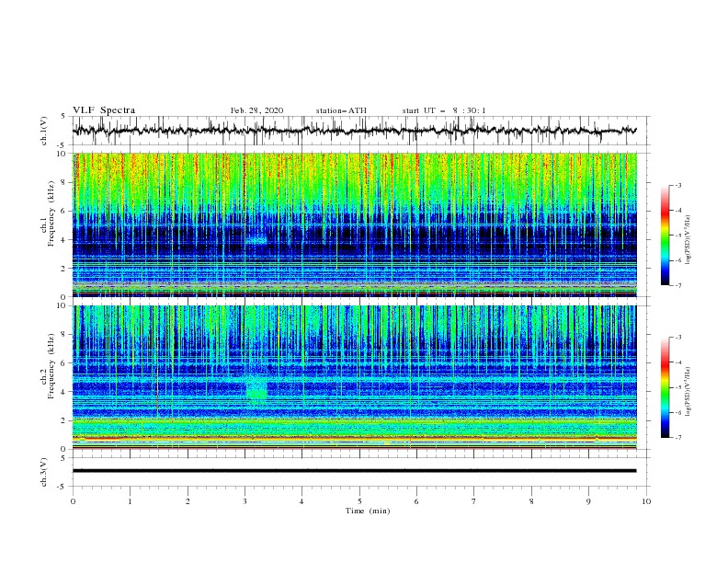The height and width of the screenshot is (563, 728).
Task: Click the ch.2 color bar "log(PSD)(V²/Hz)" label
Action: 688,392
